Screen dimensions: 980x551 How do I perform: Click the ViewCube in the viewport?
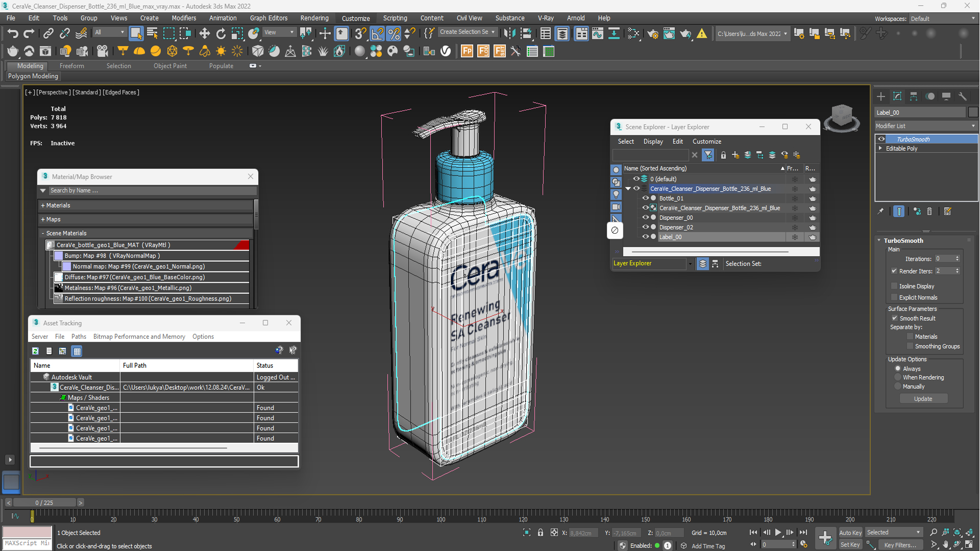[x=842, y=117]
